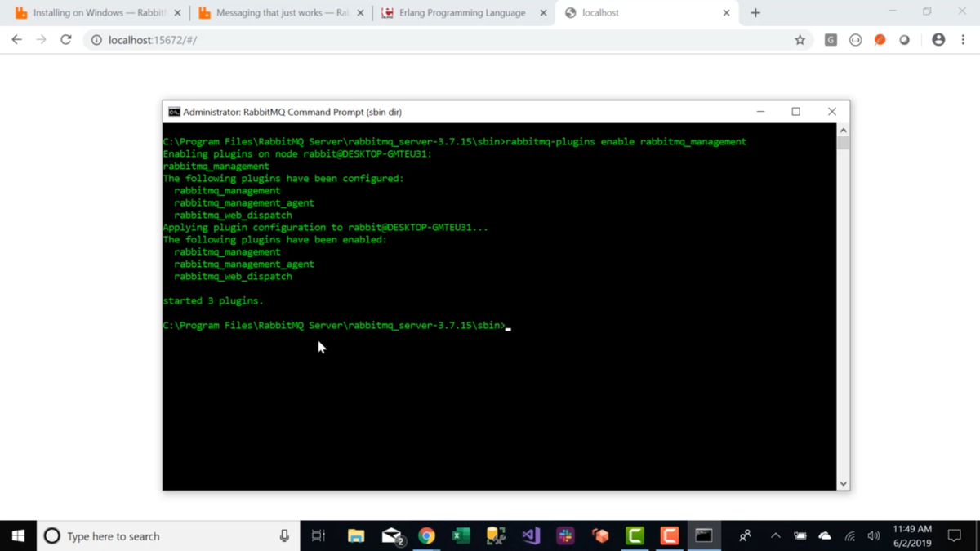Image resolution: width=980 pixels, height=551 pixels.
Task: Open the orange round extension icon
Action: [880, 40]
